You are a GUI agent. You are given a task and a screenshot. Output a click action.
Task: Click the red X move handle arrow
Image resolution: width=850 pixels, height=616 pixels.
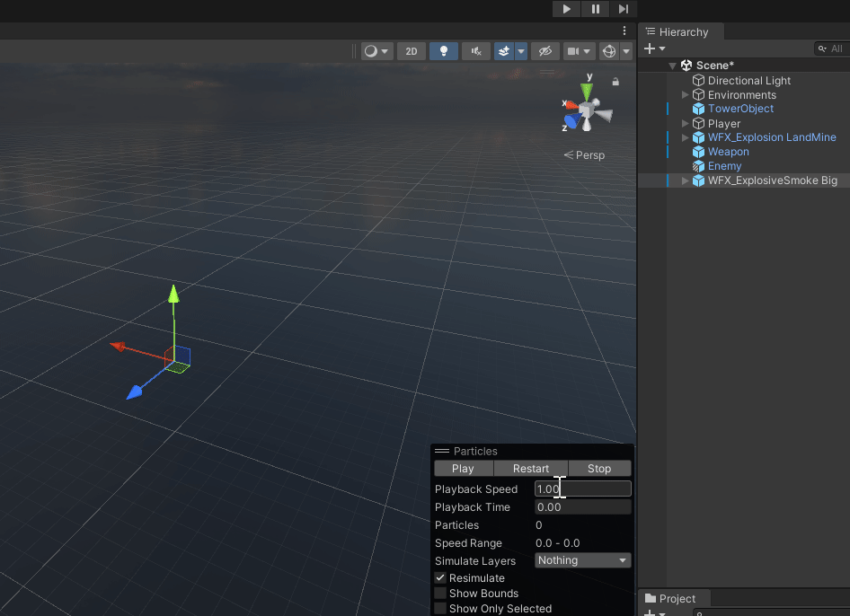(118, 347)
